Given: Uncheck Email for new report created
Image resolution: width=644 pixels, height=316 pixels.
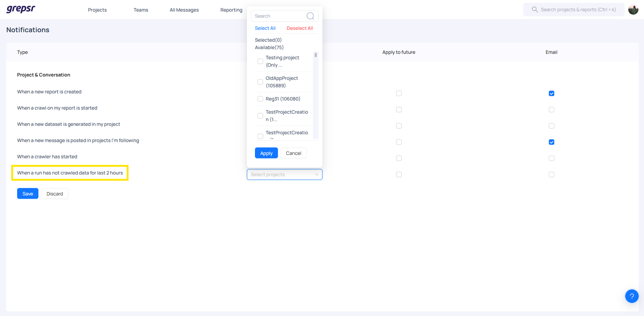Looking at the screenshot, I should 551,93.
